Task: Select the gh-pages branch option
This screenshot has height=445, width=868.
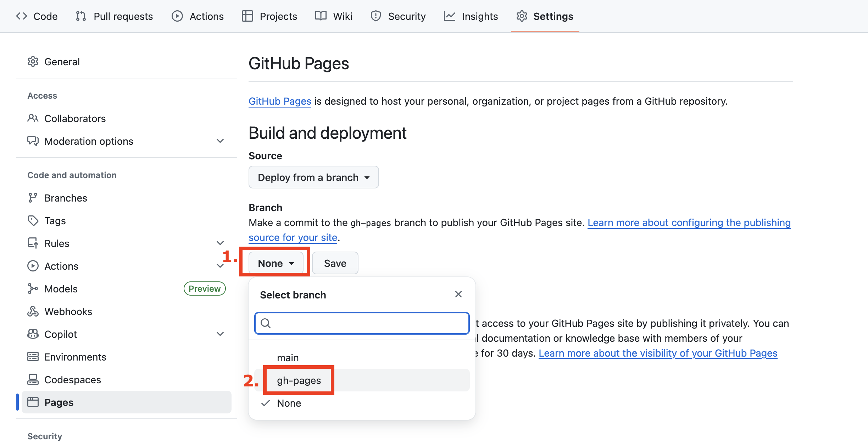Action: 299,380
